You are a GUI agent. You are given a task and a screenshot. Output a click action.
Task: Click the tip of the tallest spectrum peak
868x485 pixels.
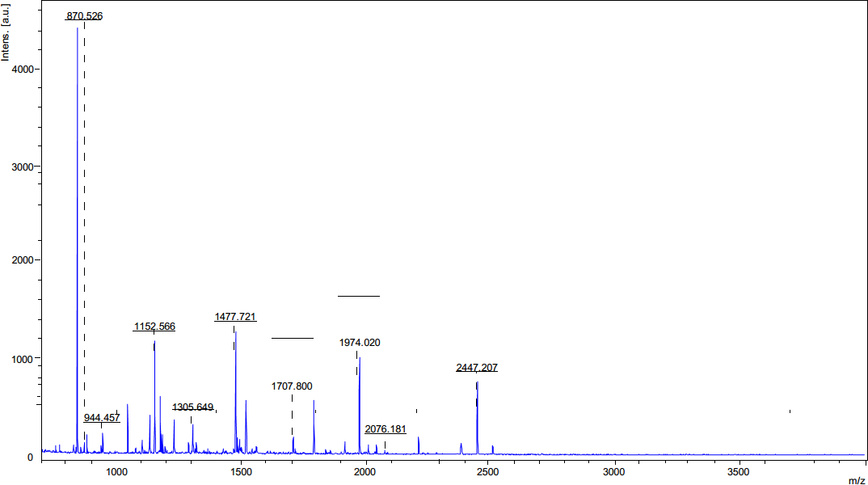(x=78, y=28)
